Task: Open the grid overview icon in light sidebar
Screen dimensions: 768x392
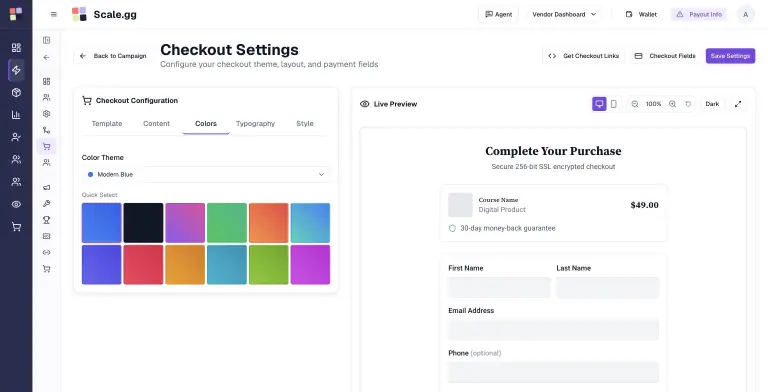Action: click(47, 81)
